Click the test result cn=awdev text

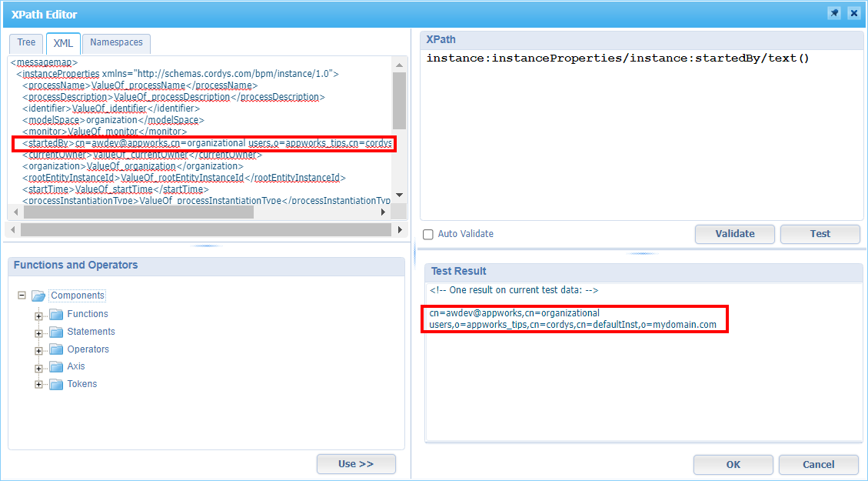tap(573, 319)
